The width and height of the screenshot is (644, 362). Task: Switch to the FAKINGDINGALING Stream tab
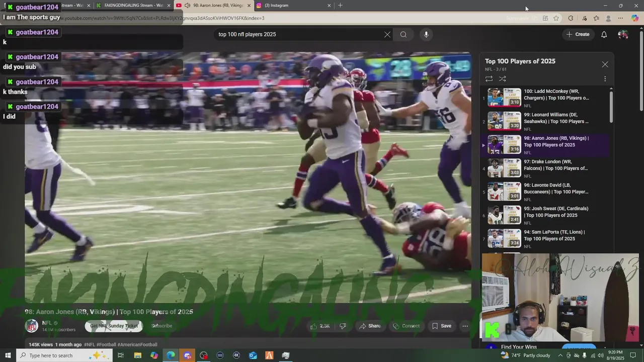(133, 5)
